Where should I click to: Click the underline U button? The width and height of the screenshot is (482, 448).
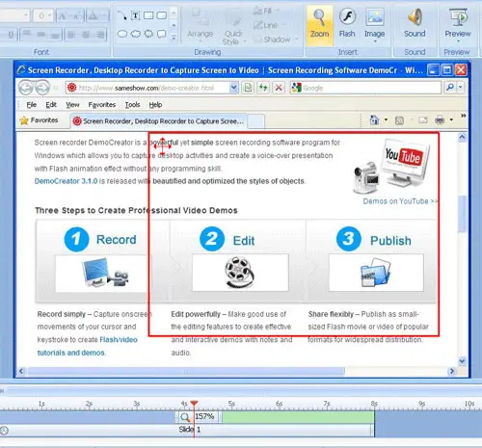(x=11, y=35)
